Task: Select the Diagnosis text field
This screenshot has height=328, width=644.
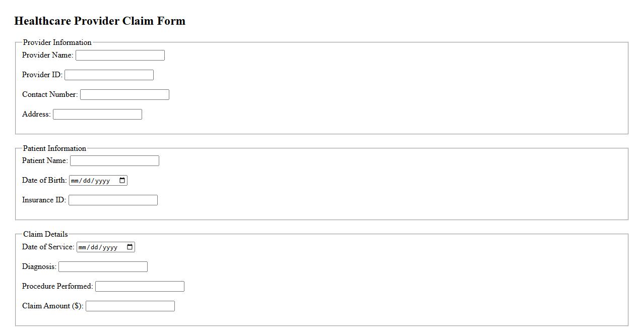Action: (103, 267)
